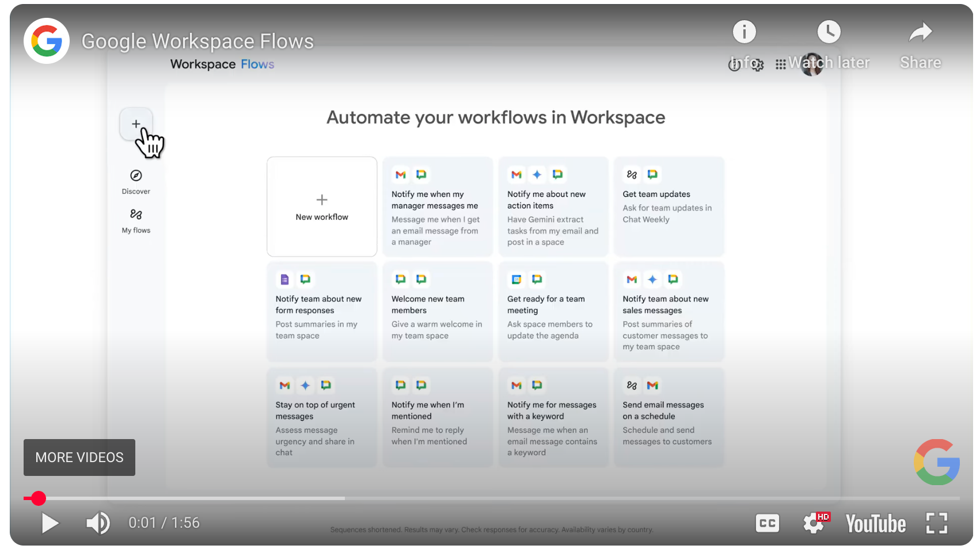The image size is (980, 549).
Task: Select 'Notify me when I'm mentioned' template
Action: coord(438,417)
